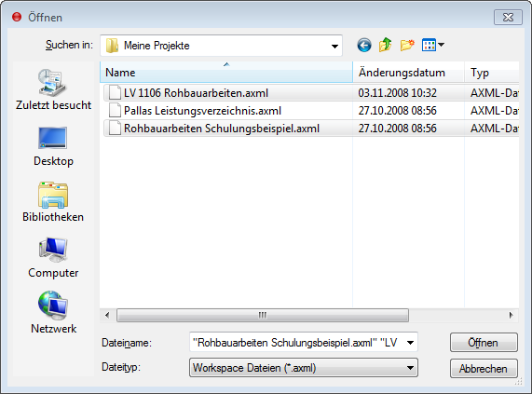532x394 pixels.
Task: Click the Abbrechen button
Action: click(484, 368)
